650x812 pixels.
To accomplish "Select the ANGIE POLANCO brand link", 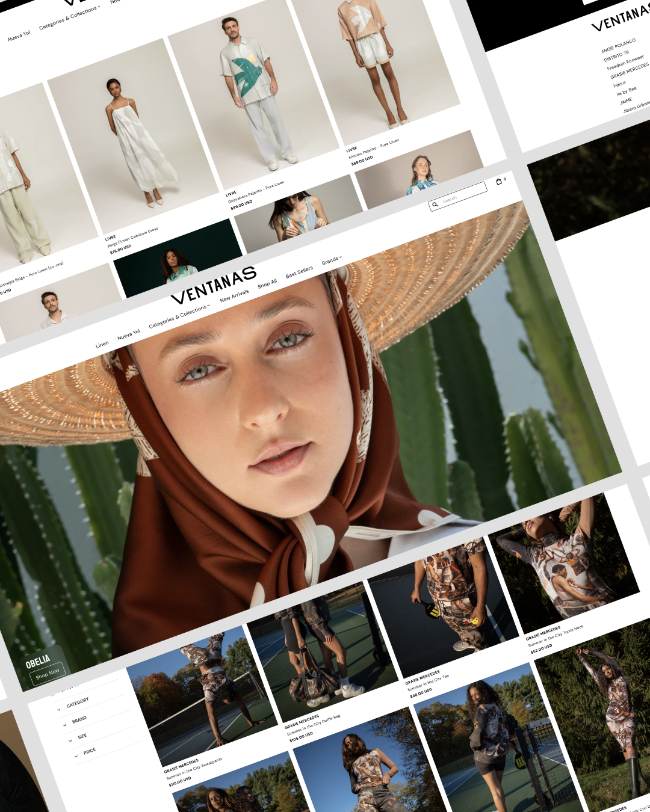I will coord(618,46).
